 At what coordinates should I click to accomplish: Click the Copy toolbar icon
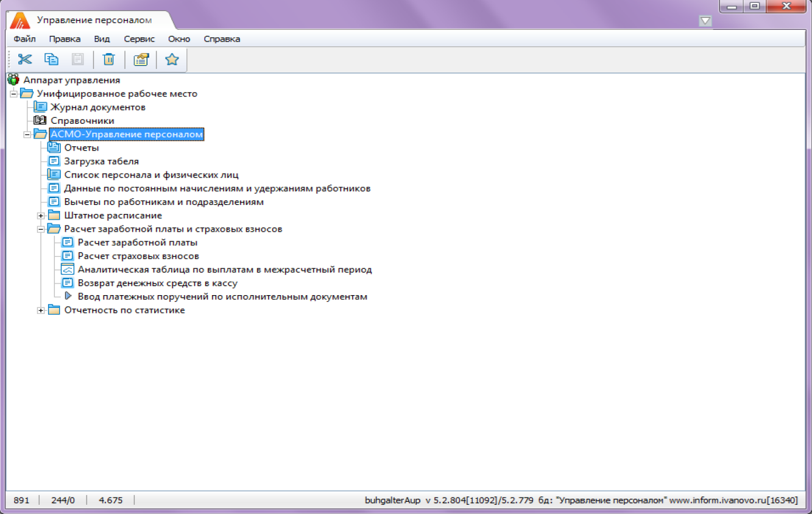click(51, 59)
